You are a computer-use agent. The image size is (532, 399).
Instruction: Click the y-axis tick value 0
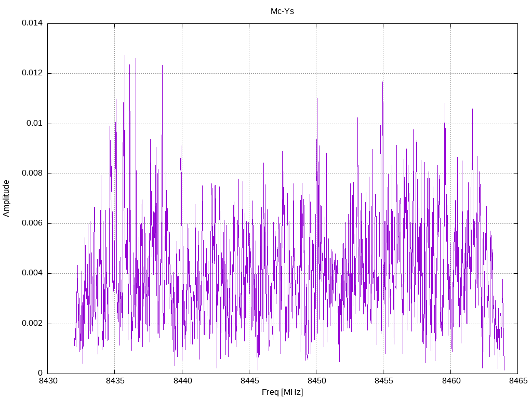click(x=41, y=373)
